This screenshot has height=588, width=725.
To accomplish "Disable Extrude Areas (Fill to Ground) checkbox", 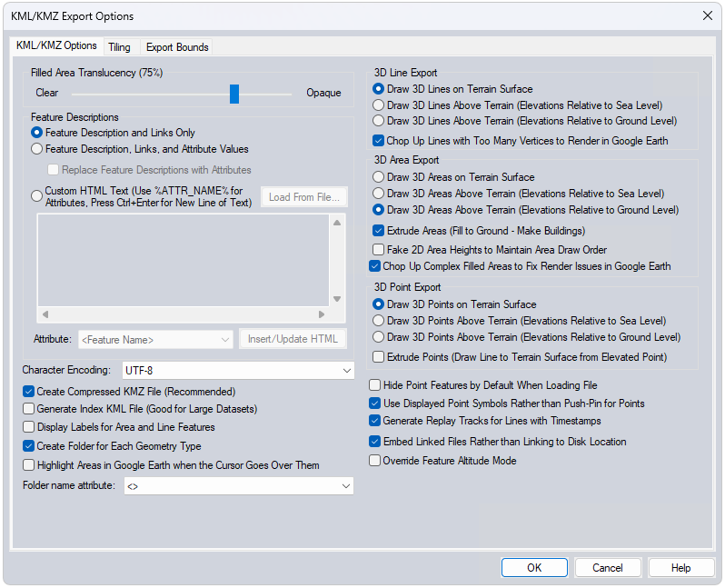I will coord(379,231).
